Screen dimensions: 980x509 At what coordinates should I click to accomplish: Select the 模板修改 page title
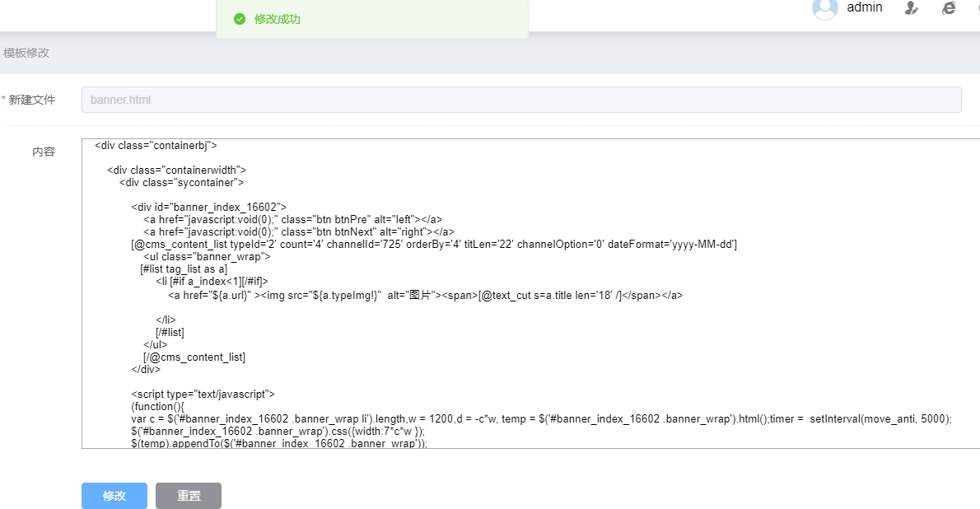26,53
